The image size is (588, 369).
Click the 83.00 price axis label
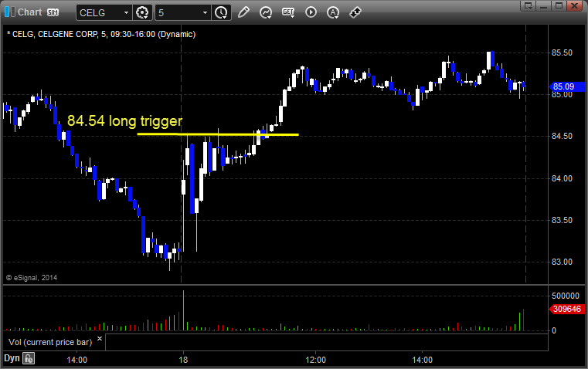point(562,262)
